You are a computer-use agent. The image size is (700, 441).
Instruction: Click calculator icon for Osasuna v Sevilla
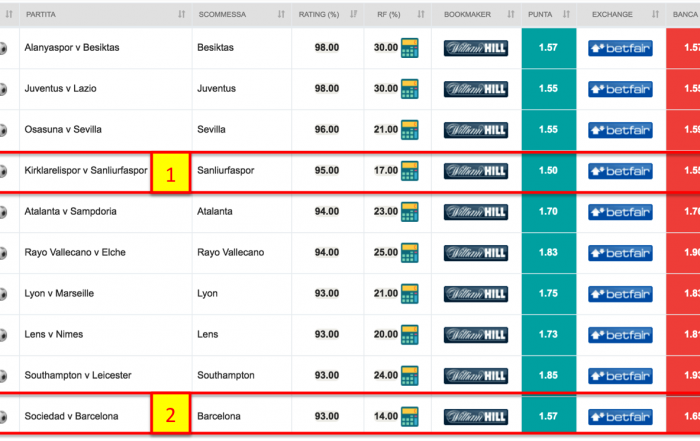(409, 130)
